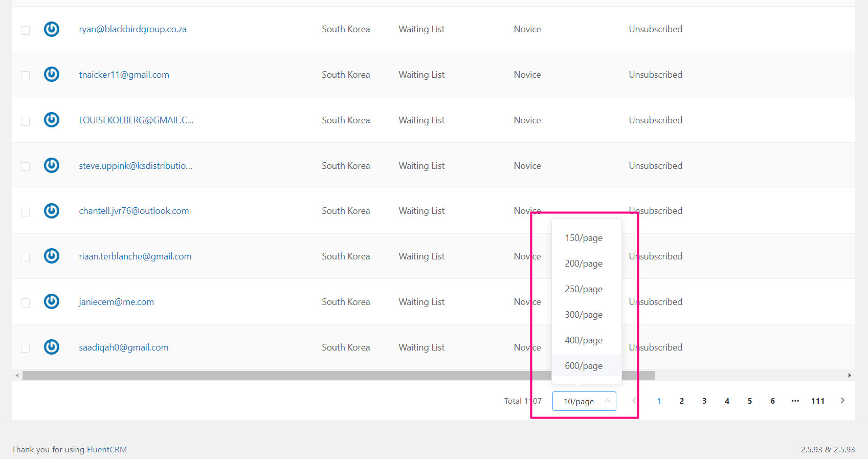Click avatar icon for ryan@blackbirdgroup.co.za
868x459 pixels.
(52, 29)
